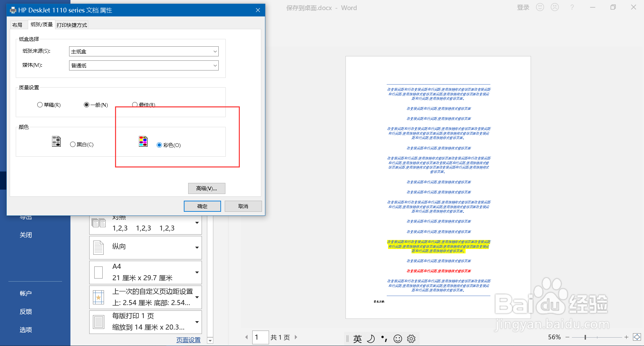Open Options in Word backstage menu

tap(26, 330)
